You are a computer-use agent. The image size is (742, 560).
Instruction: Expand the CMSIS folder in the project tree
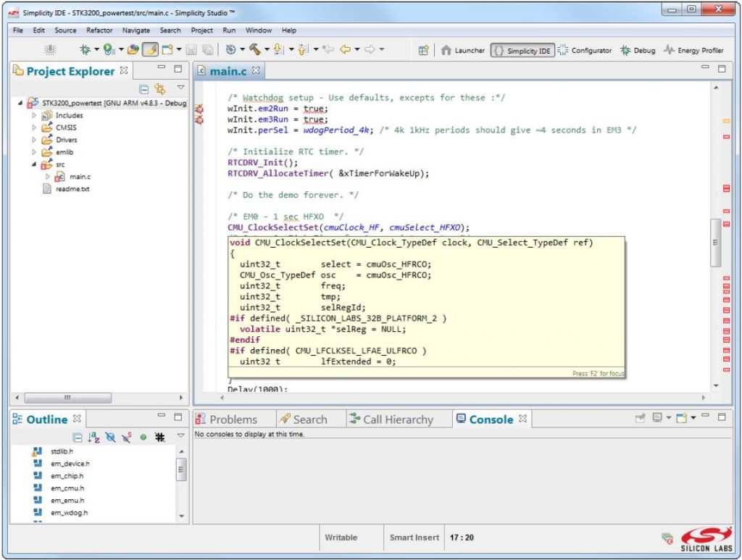(34, 128)
